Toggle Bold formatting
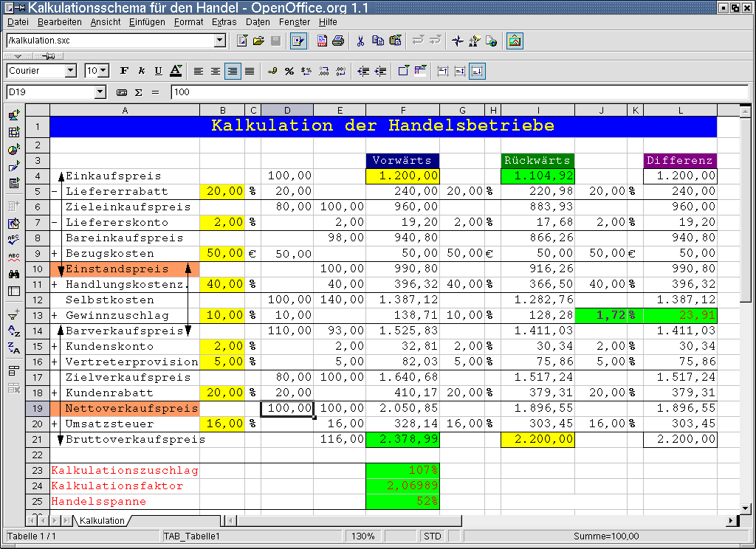This screenshot has width=756, height=549. [124, 71]
